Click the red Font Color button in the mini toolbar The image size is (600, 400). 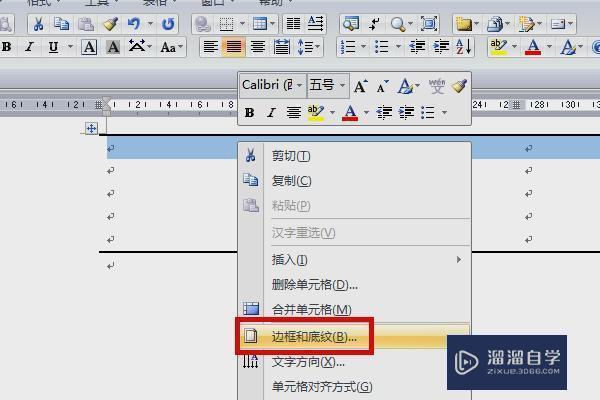click(x=350, y=113)
